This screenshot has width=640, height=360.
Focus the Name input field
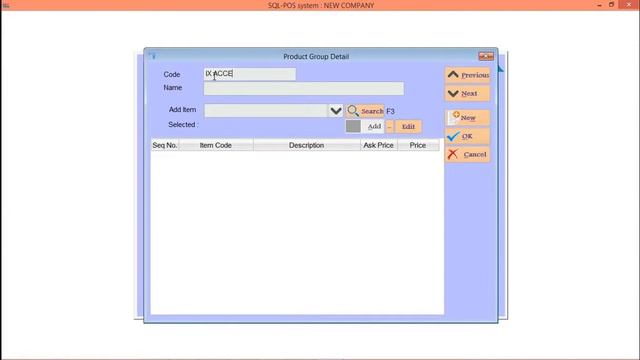(304, 89)
